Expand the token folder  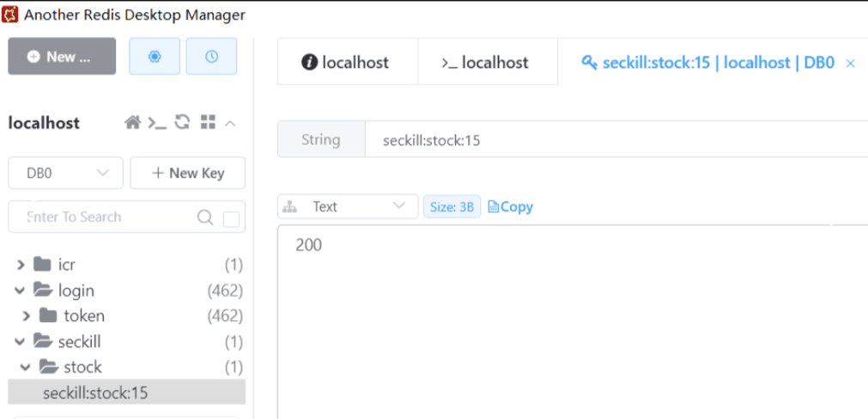[x=27, y=316]
